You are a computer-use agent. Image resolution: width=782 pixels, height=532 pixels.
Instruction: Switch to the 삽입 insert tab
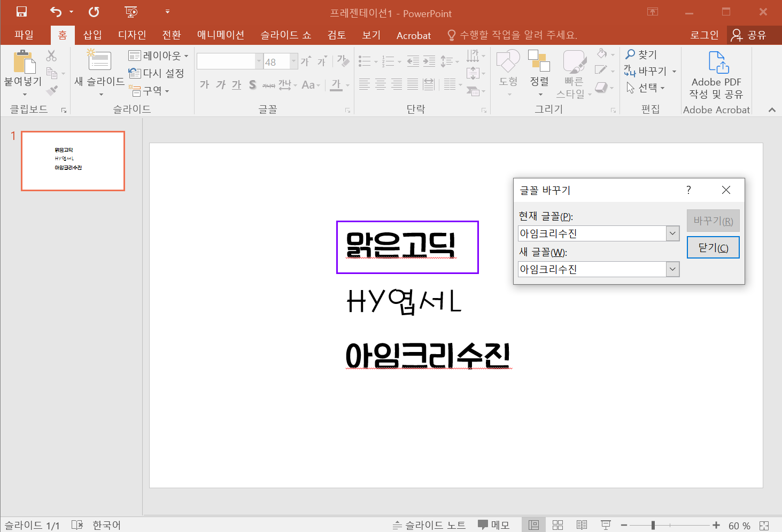[x=92, y=35]
